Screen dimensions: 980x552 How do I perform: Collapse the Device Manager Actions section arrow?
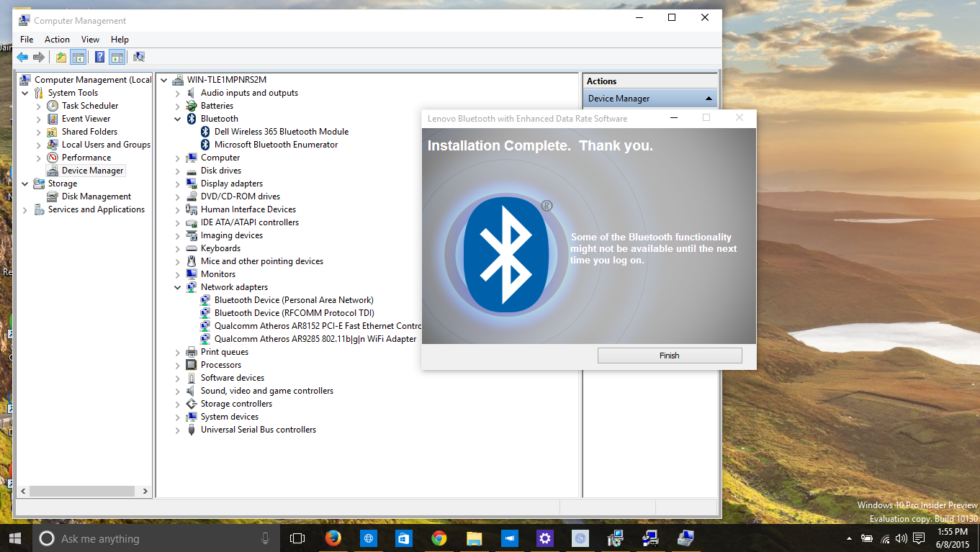[709, 99]
